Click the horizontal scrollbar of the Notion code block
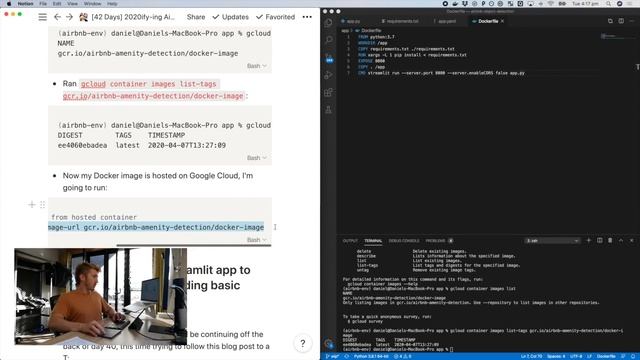 193,245
